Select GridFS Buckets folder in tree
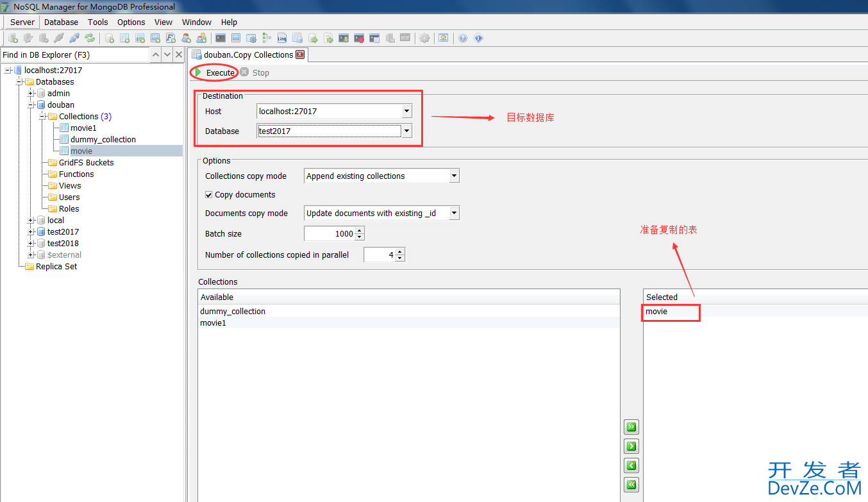Image resolution: width=868 pixels, height=502 pixels. coord(87,162)
